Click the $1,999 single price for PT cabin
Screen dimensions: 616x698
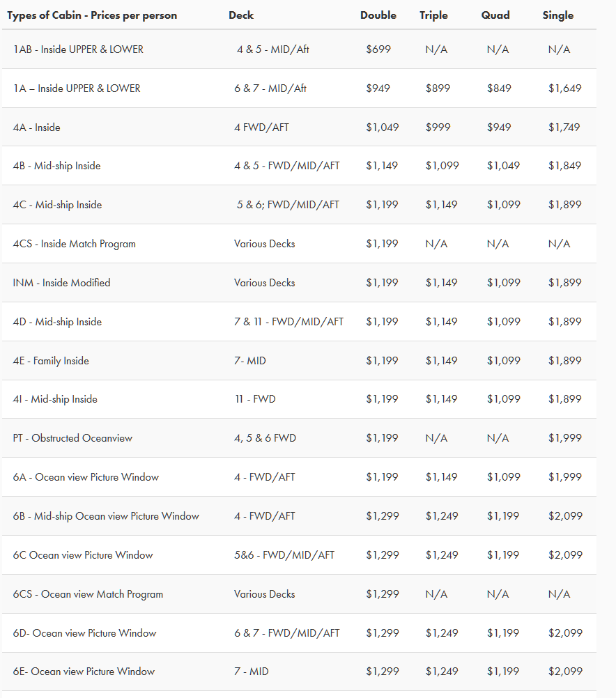(x=564, y=438)
